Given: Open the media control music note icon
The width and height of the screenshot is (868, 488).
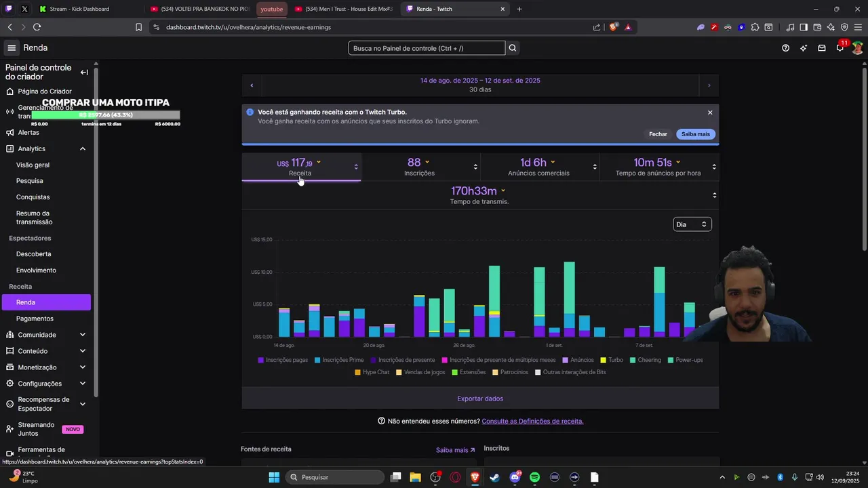Looking at the screenshot, I should 790,27.
